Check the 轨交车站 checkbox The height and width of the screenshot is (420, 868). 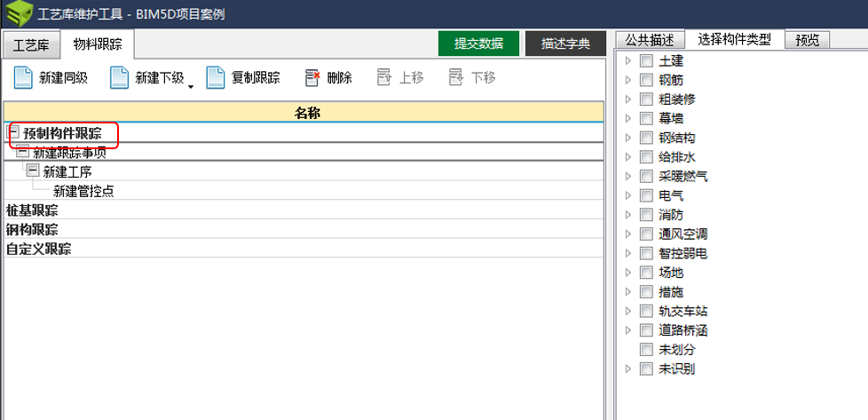click(646, 311)
